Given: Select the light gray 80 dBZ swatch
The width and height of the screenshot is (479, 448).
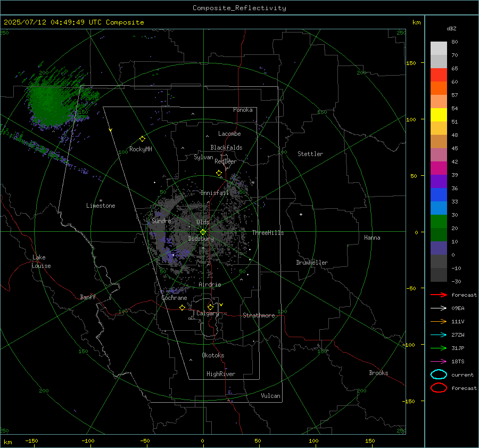Looking at the screenshot, I should click(439, 48).
